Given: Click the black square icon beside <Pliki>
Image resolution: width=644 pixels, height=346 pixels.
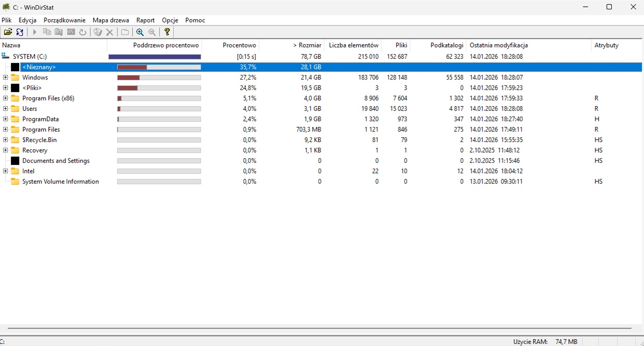Looking at the screenshot, I should click(15, 88).
